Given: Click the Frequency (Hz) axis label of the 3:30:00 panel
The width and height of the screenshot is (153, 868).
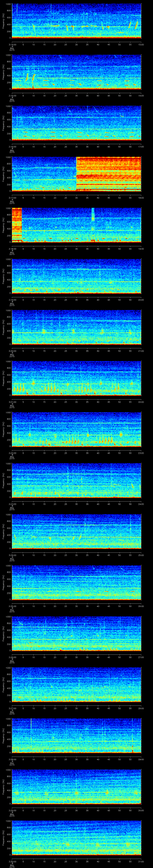Looking at the screenshot, I should 3,838.
